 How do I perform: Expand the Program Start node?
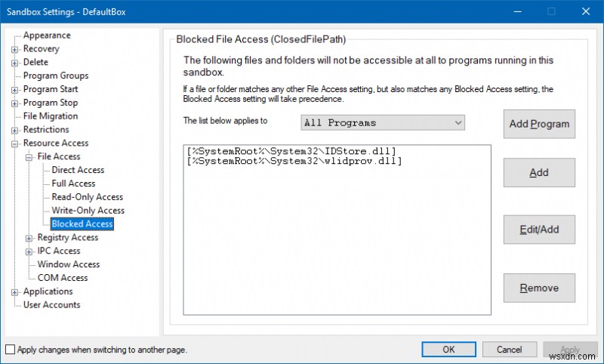click(15, 90)
